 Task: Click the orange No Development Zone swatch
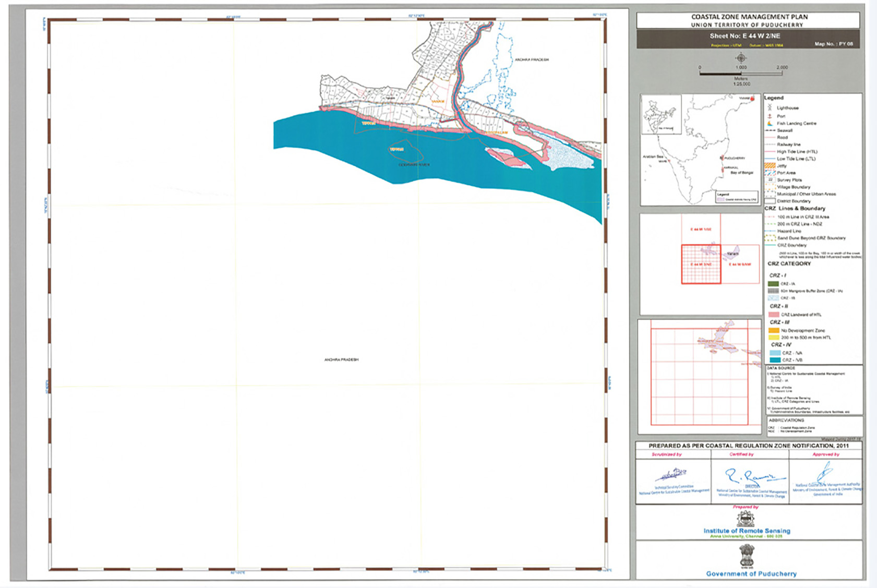coord(774,330)
